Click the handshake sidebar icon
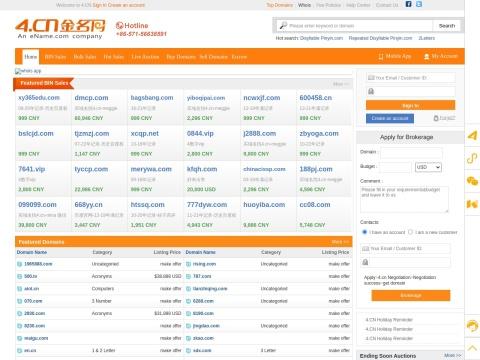This screenshot has width=480, height=360. [x=472, y=204]
